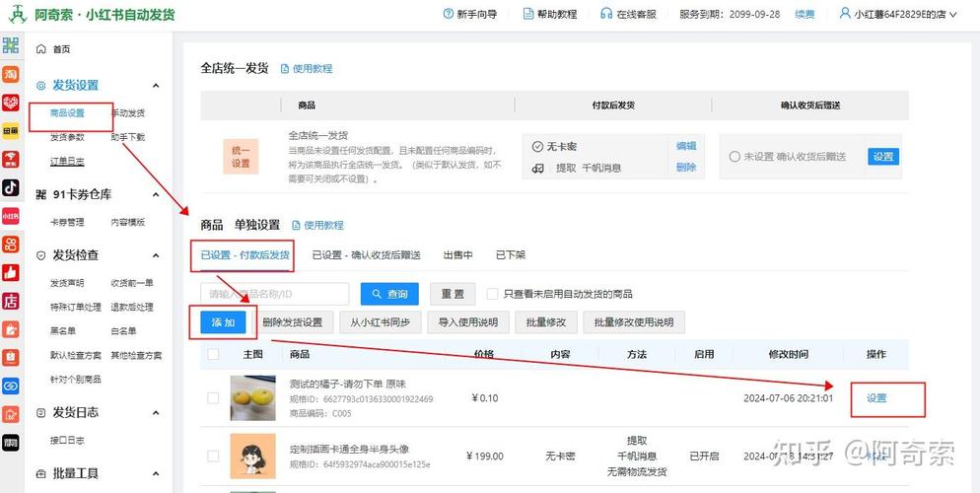Viewport: 980px width, 493px height.
Task: Focus the 商品名称/ID search input
Action: pyautogui.click(x=274, y=294)
